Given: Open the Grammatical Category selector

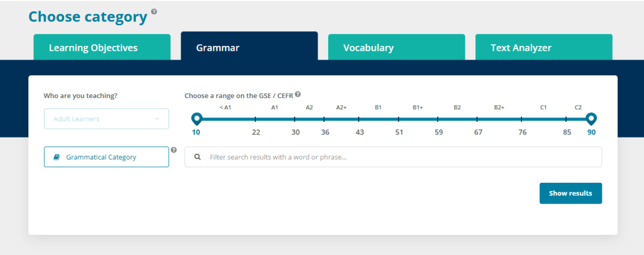Looking at the screenshot, I should (x=106, y=157).
